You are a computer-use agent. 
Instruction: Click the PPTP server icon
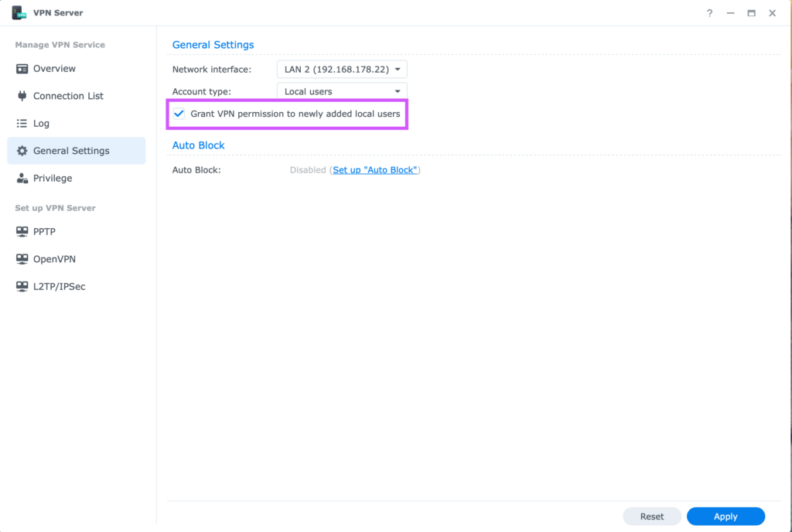click(22, 231)
